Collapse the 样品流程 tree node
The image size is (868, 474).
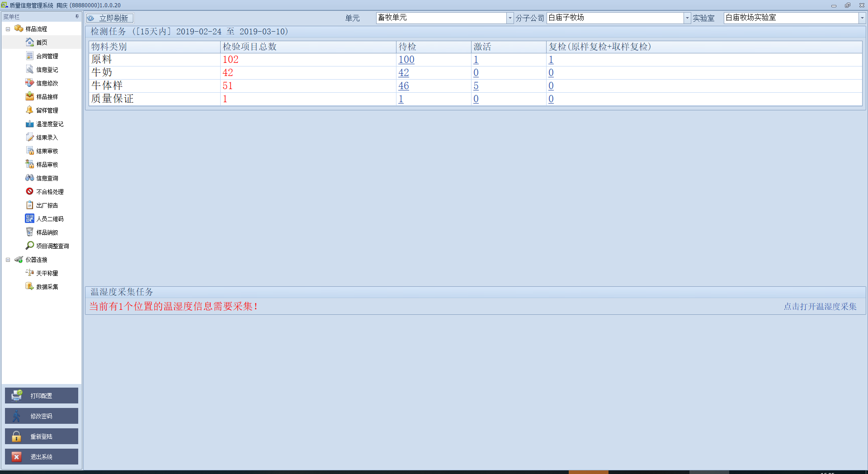(x=8, y=29)
